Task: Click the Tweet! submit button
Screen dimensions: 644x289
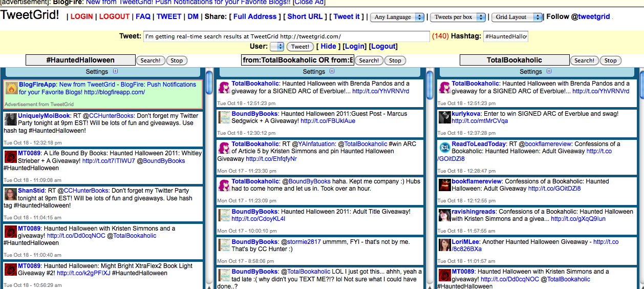Action: (x=300, y=47)
